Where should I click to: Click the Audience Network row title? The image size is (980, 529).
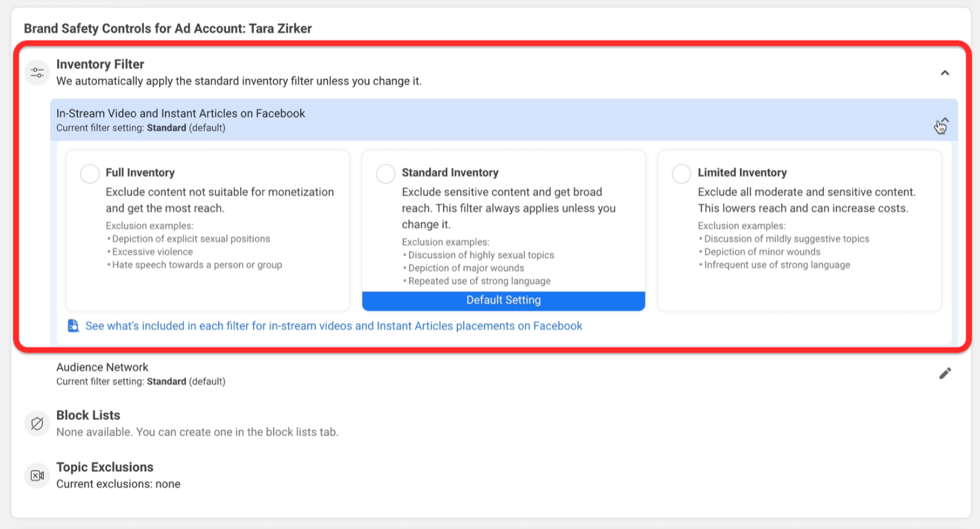(102, 367)
